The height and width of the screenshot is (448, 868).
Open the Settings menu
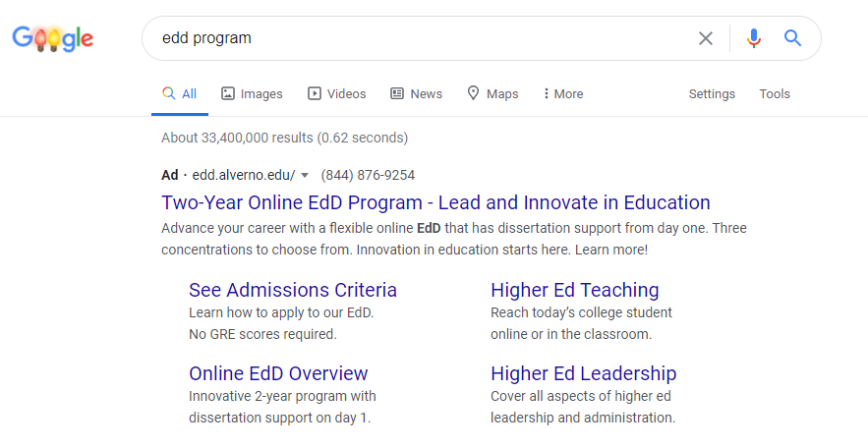[x=712, y=94]
